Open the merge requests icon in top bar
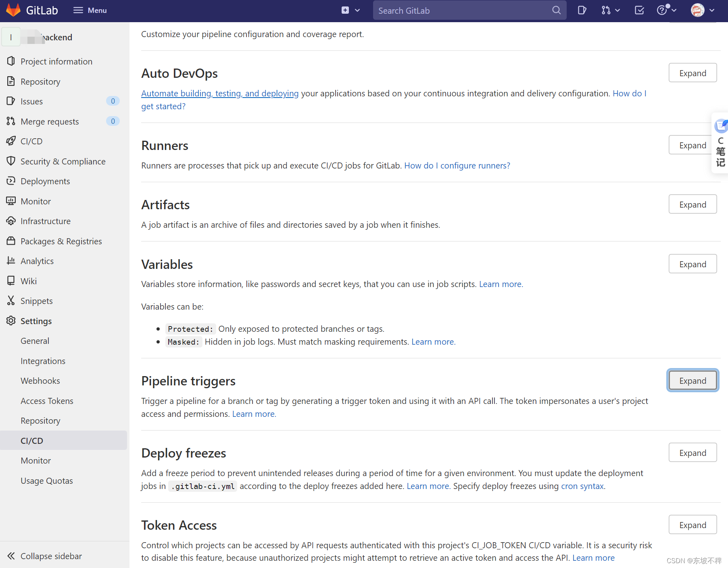The width and height of the screenshot is (728, 568). [606, 10]
